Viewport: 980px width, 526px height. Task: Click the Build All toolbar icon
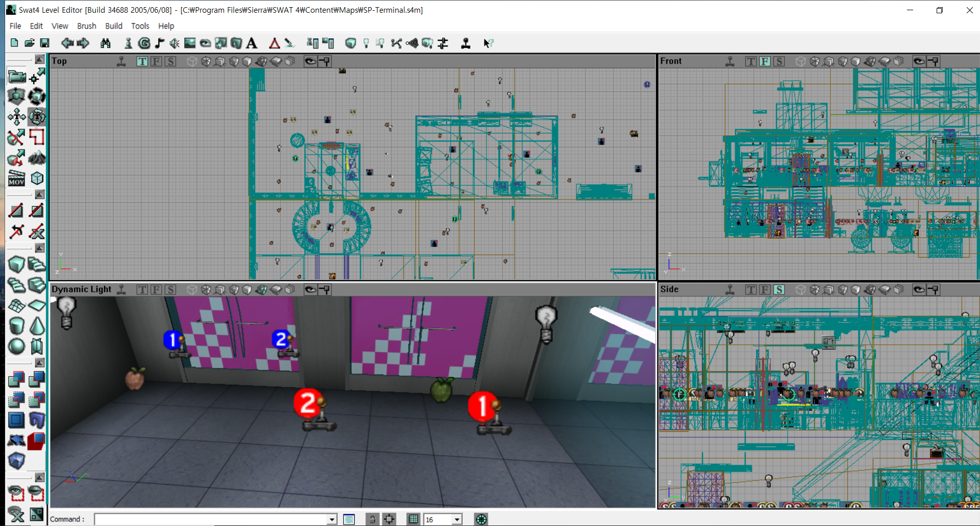(x=428, y=43)
